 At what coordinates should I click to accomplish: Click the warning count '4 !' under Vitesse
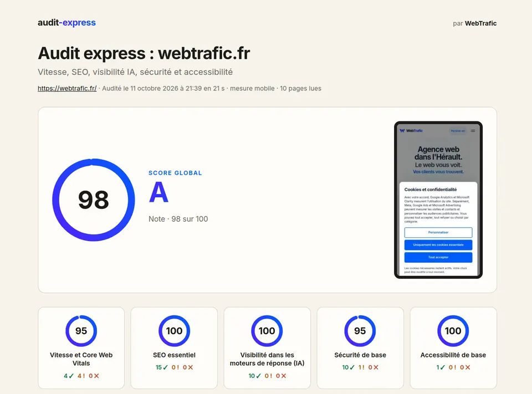coord(81,376)
